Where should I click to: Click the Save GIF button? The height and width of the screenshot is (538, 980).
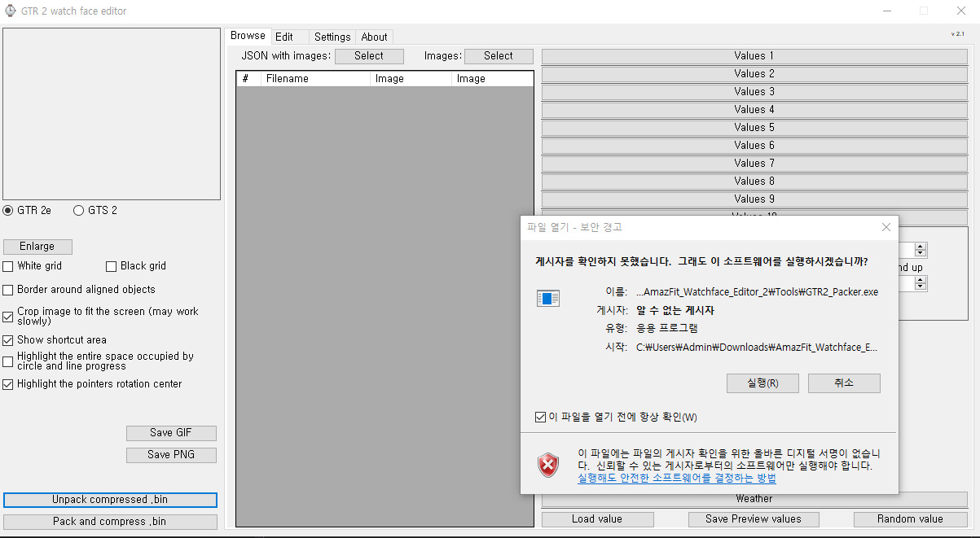click(x=171, y=433)
